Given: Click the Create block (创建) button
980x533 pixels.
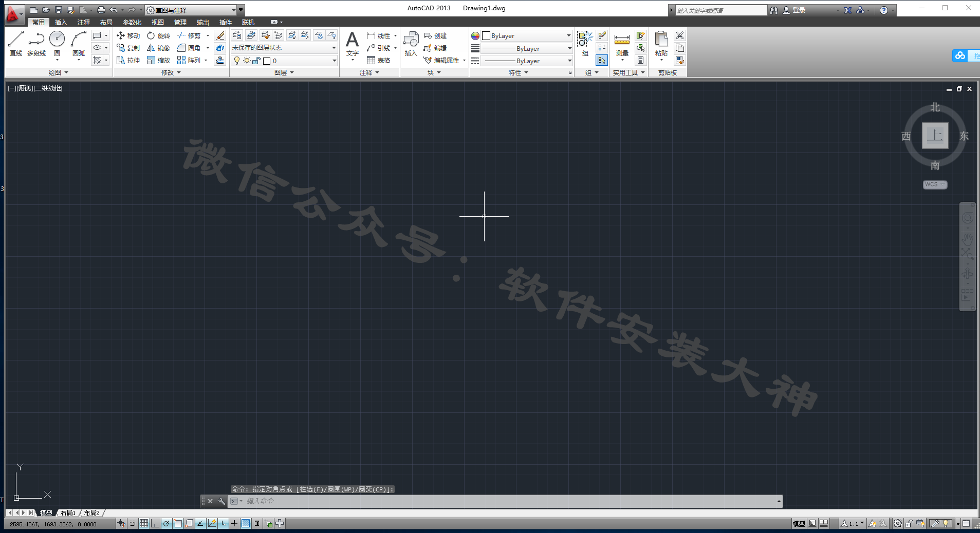Looking at the screenshot, I should coord(435,35).
